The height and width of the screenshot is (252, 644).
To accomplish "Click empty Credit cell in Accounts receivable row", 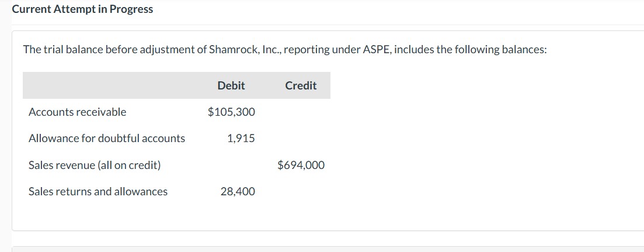I will pyautogui.click(x=301, y=112).
